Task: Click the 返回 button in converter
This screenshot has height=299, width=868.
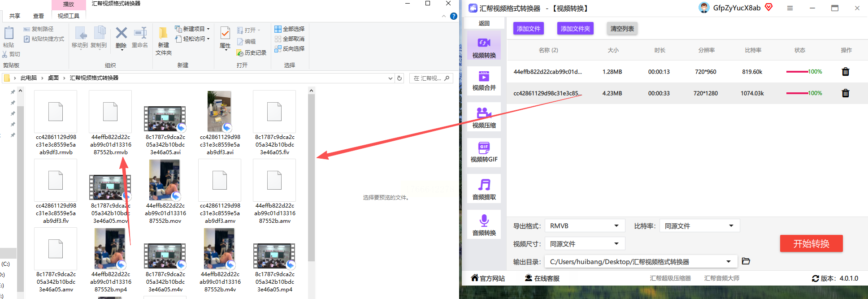Action: 484,23
